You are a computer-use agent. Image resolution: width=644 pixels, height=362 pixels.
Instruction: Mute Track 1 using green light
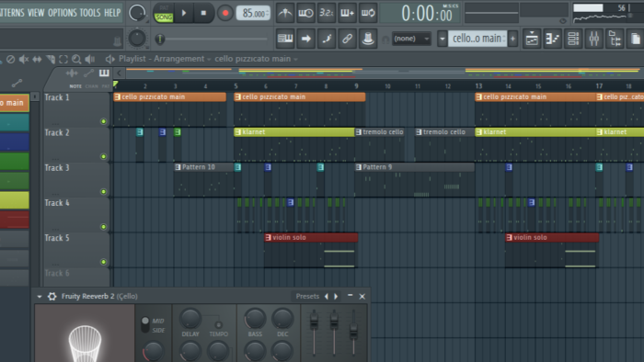point(103,121)
